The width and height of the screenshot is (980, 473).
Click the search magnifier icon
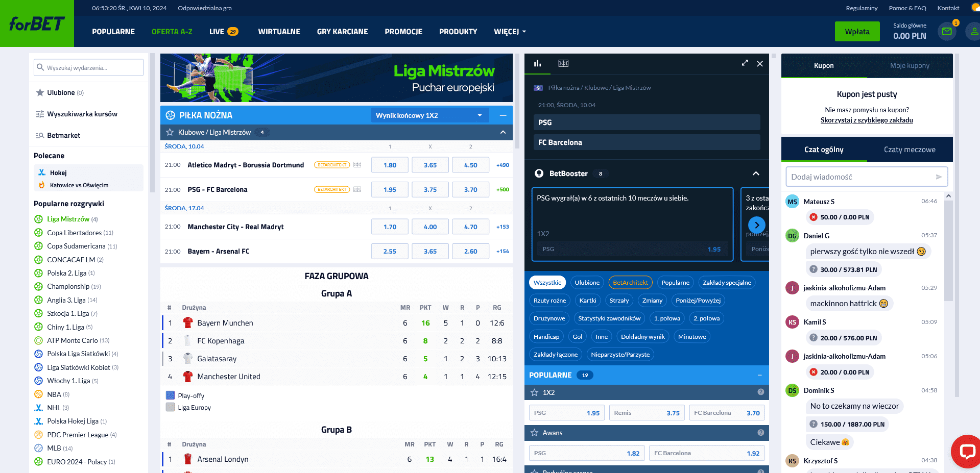click(40, 67)
